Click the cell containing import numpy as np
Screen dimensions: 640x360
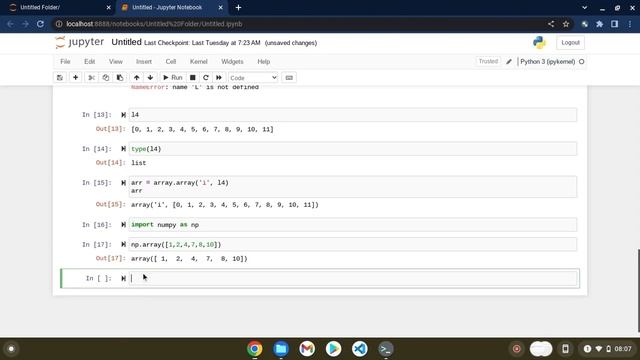(353, 225)
